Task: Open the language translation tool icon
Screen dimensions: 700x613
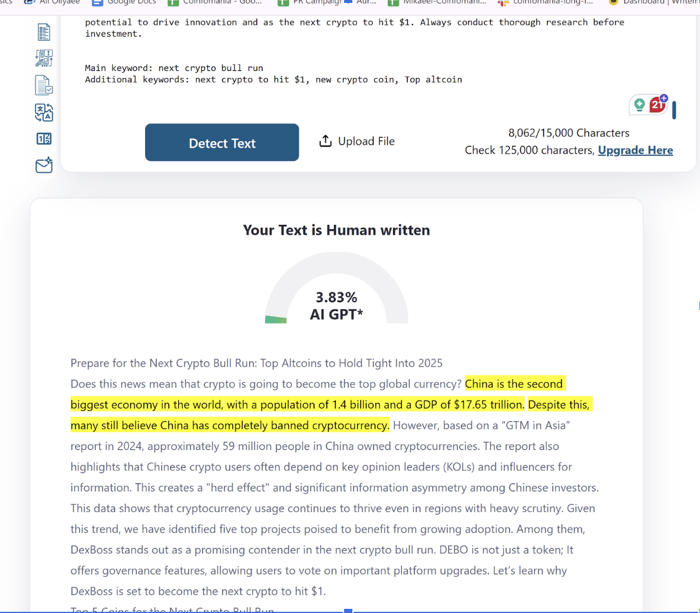Action: (44, 112)
